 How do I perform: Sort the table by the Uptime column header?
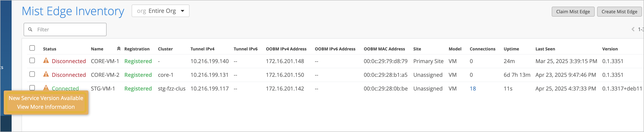point(511,49)
